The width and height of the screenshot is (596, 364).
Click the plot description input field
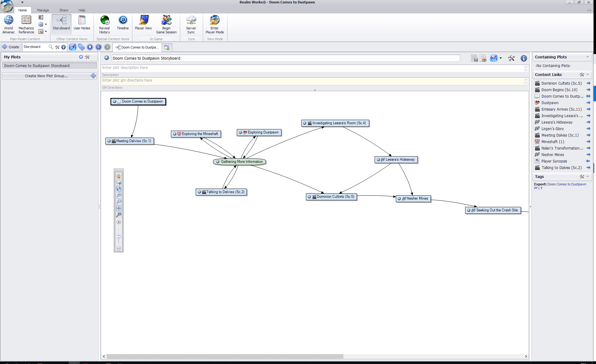(312, 68)
